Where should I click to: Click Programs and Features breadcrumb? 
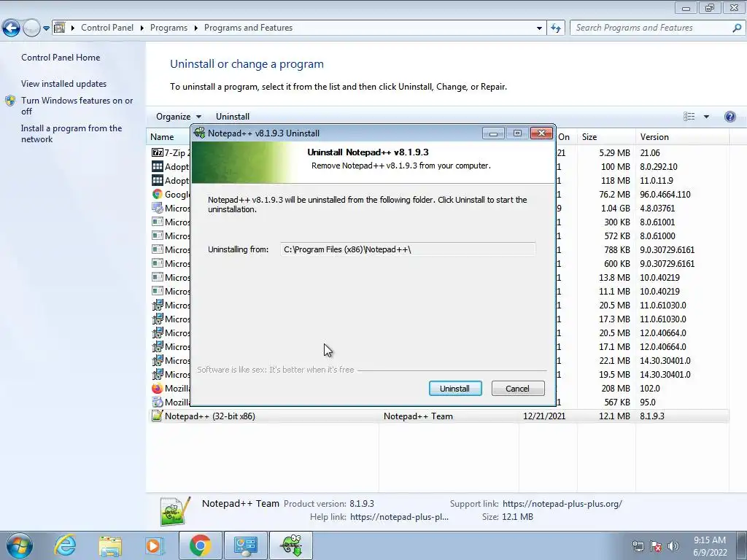coord(248,28)
